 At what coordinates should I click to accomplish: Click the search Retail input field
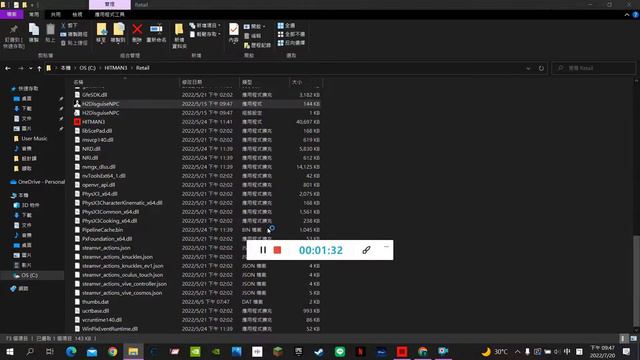[x=594, y=68]
